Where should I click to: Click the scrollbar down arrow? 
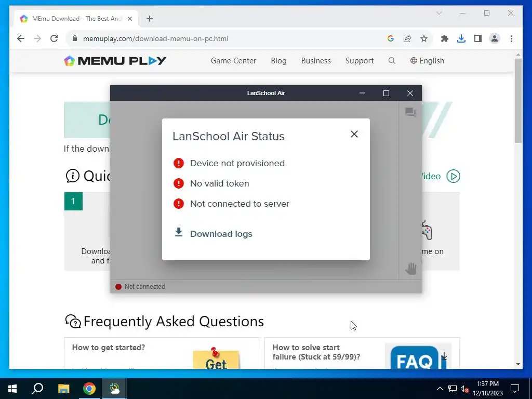518,364
